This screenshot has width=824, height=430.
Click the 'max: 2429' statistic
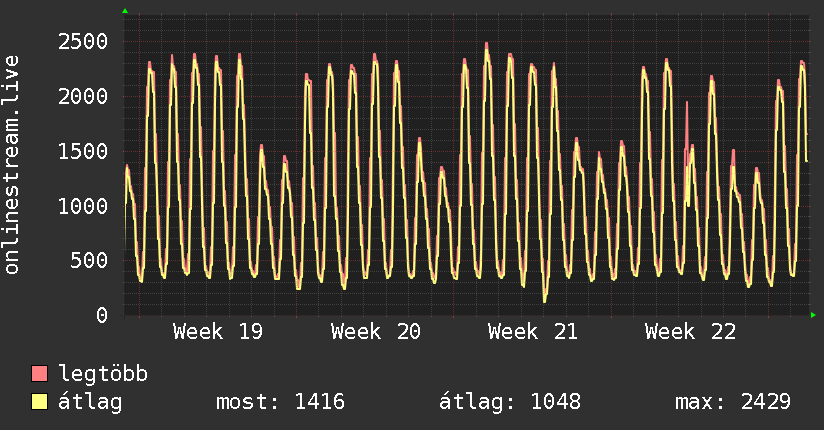point(733,402)
